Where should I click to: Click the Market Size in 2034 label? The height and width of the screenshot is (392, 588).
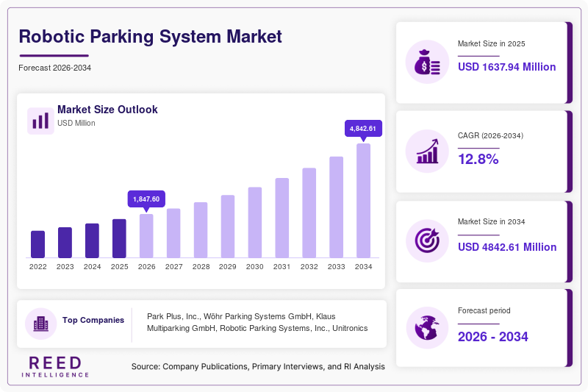pyautogui.click(x=491, y=221)
